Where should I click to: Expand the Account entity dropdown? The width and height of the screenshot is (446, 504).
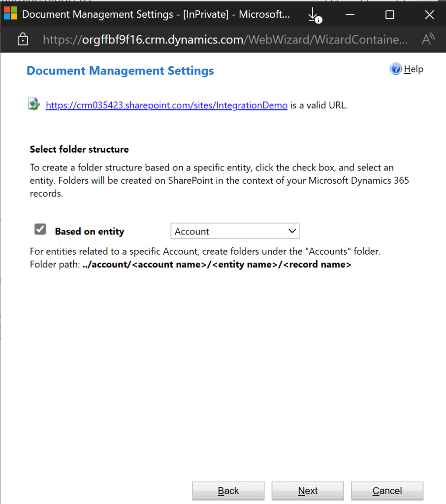pos(235,231)
